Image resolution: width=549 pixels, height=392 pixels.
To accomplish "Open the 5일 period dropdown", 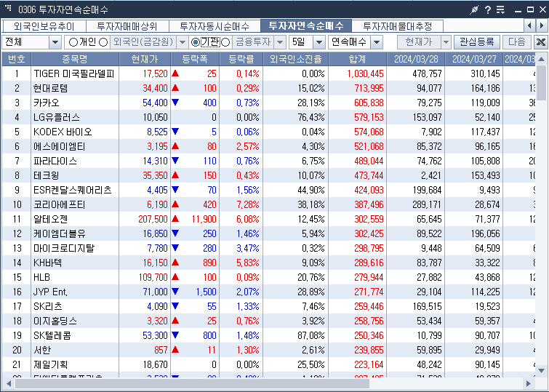I will (x=319, y=42).
